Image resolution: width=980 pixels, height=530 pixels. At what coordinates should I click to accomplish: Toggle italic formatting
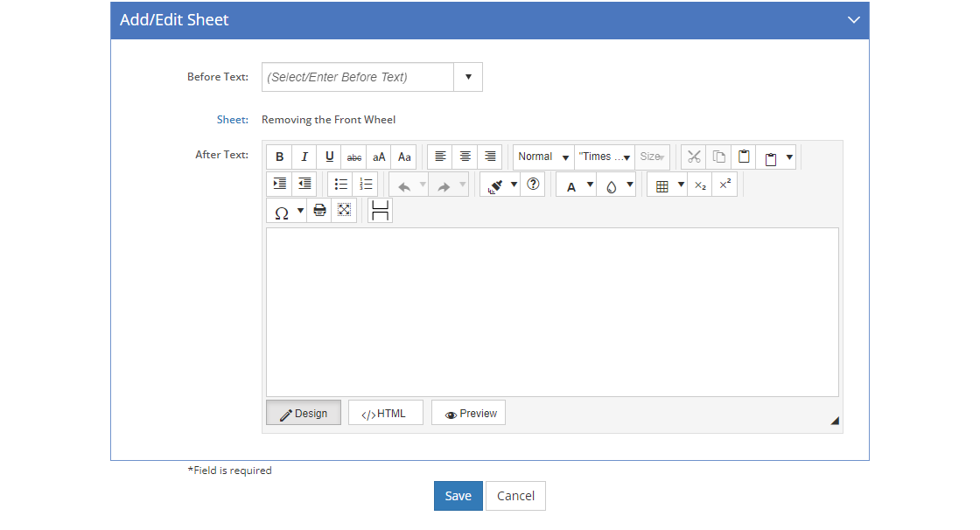pyautogui.click(x=304, y=157)
